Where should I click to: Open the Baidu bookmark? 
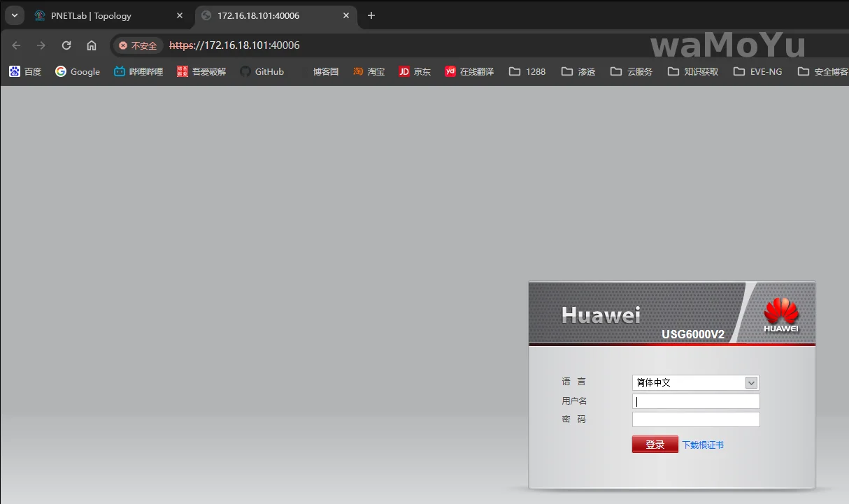click(x=25, y=71)
